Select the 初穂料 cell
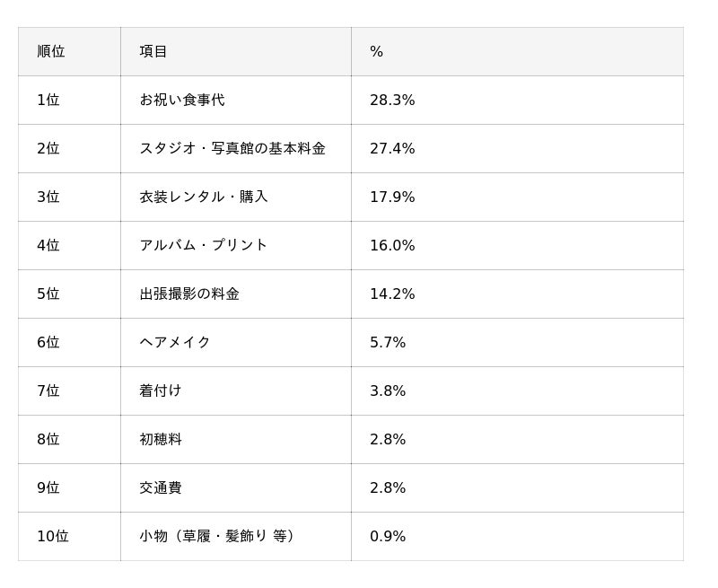The image size is (718, 588). point(161,440)
